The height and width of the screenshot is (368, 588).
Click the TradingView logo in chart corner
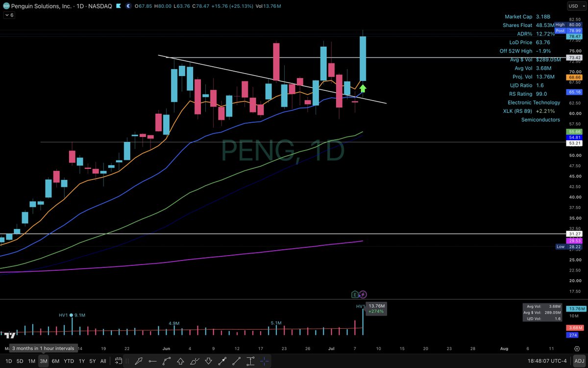[9, 335]
